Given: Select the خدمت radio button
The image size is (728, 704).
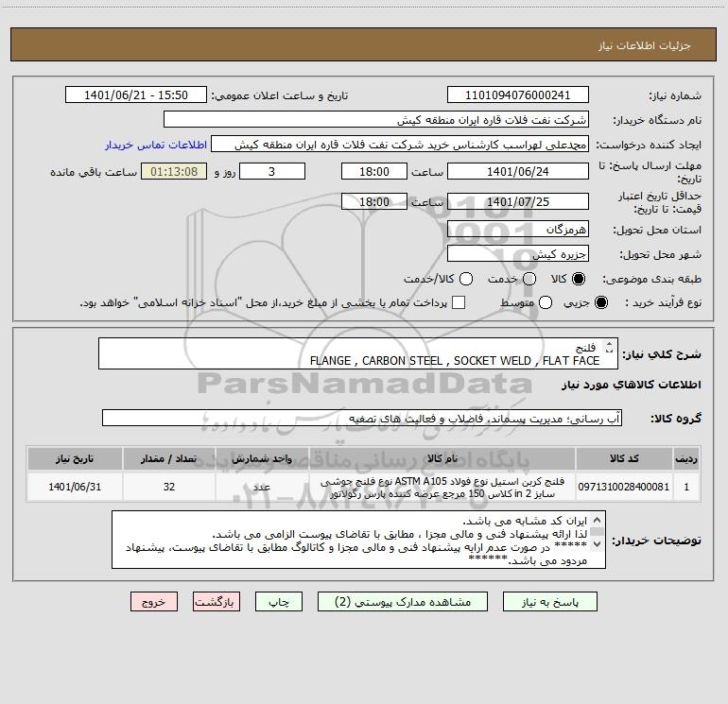Looking at the screenshot, I should 529,279.
